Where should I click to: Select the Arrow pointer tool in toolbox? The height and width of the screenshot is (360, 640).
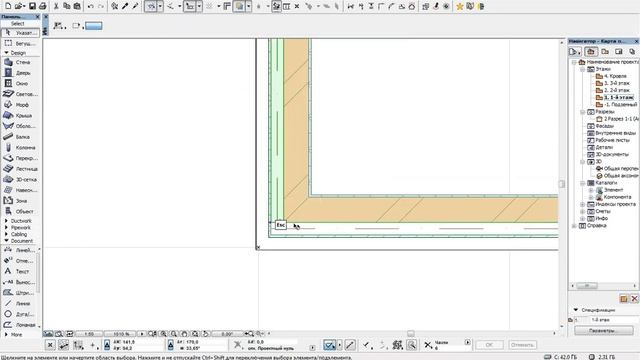[x=20, y=33]
